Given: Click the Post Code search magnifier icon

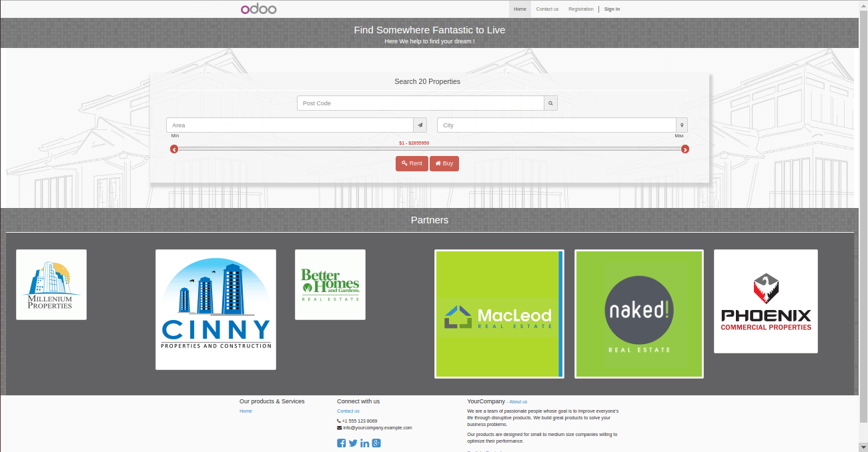Looking at the screenshot, I should click(x=550, y=103).
